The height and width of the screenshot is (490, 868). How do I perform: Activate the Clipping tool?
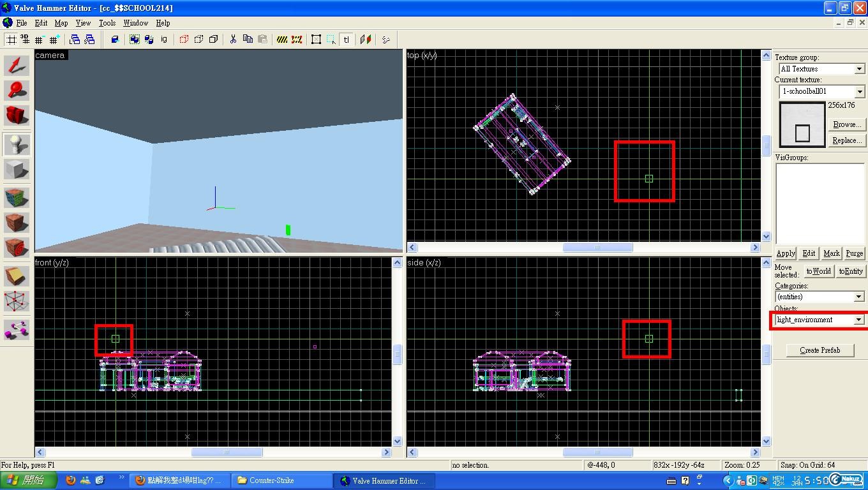17,275
